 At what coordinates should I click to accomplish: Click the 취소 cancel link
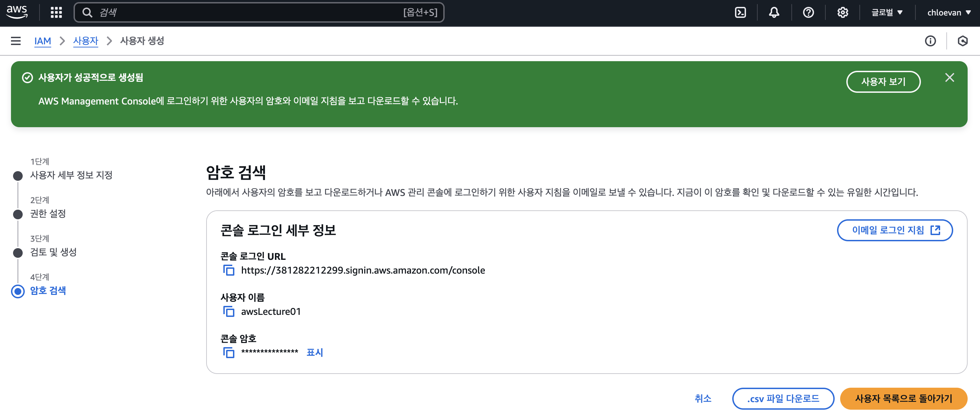pyautogui.click(x=703, y=398)
